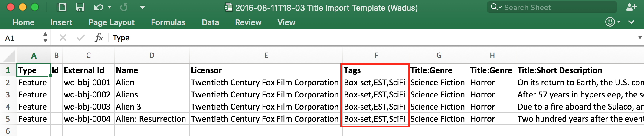Select the Data ribbon tab

[210, 22]
